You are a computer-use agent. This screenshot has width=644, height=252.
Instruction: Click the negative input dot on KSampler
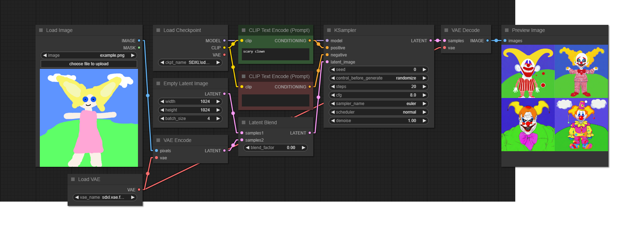click(x=327, y=55)
